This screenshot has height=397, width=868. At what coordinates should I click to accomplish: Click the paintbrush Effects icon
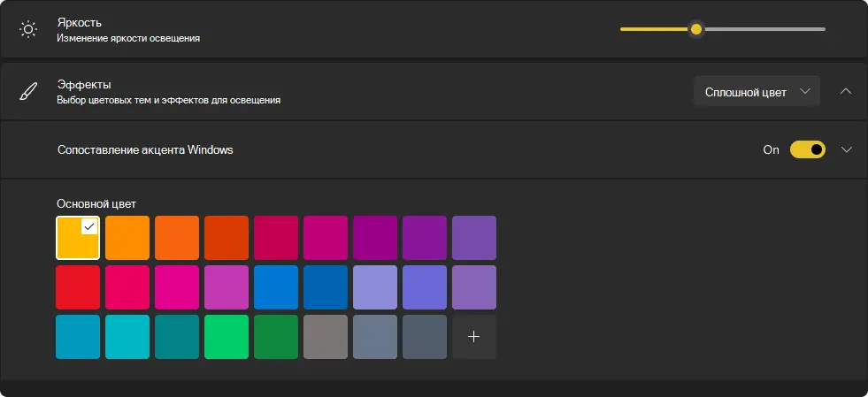pos(29,91)
